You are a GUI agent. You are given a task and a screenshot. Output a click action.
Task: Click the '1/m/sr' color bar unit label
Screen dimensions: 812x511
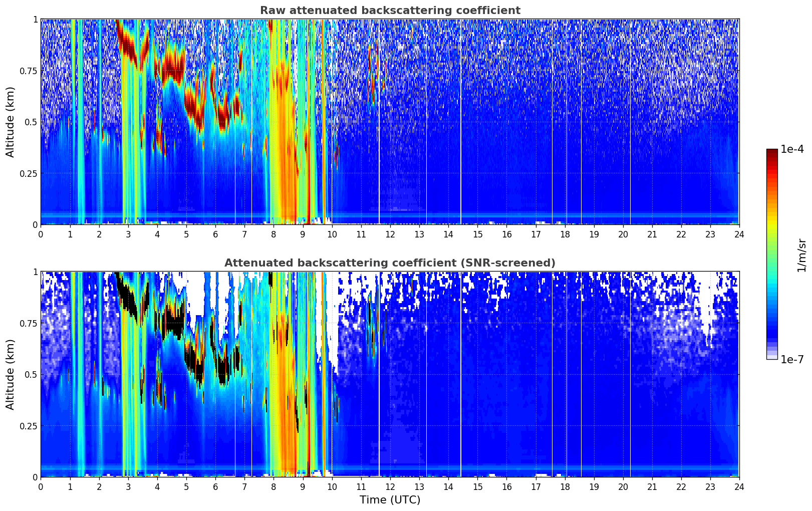click(x=801, y=254)
